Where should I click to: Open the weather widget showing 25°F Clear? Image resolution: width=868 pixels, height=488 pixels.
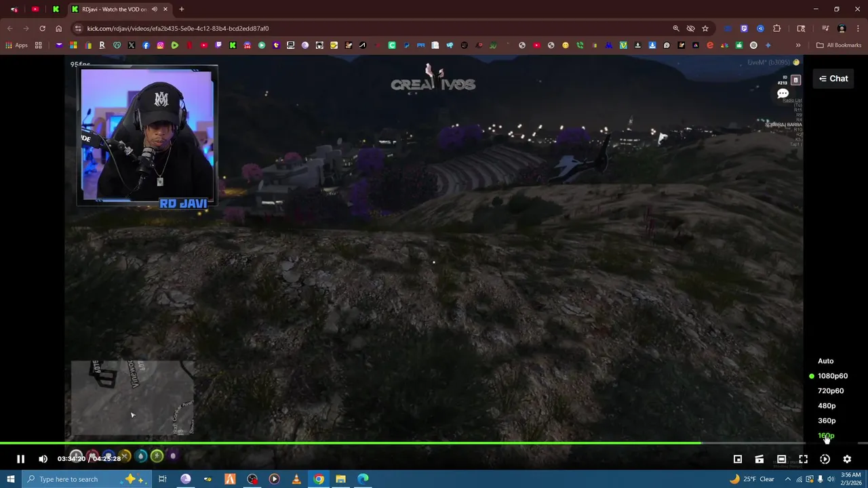[x=751, y=479]
